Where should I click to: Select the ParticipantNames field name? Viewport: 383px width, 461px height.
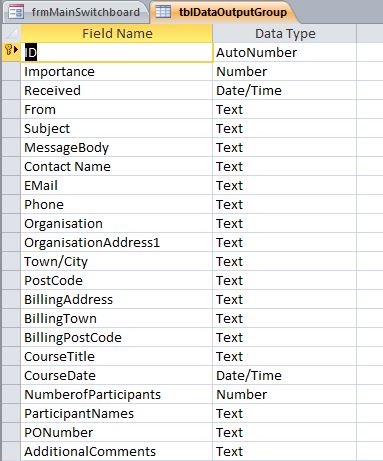coord(117,413)
